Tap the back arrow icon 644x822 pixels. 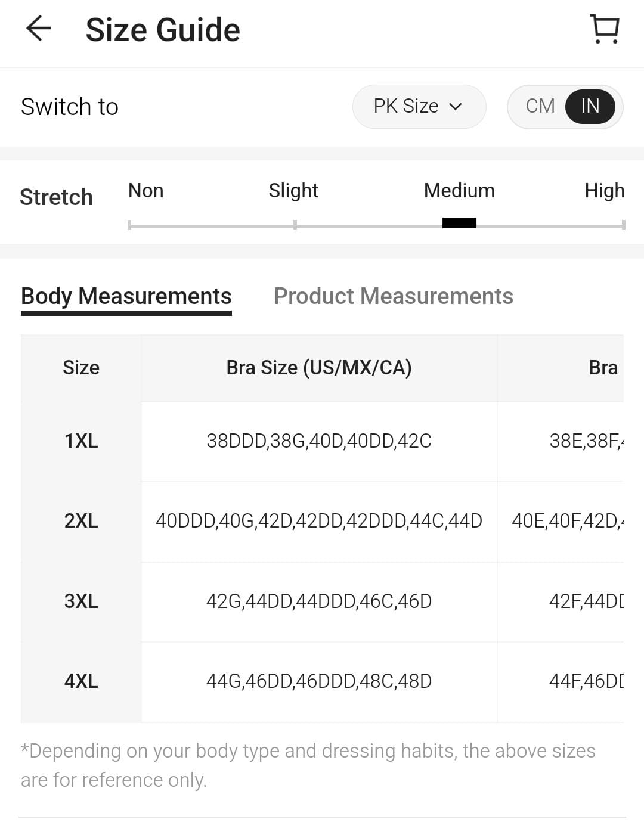(x=38, y=29)
